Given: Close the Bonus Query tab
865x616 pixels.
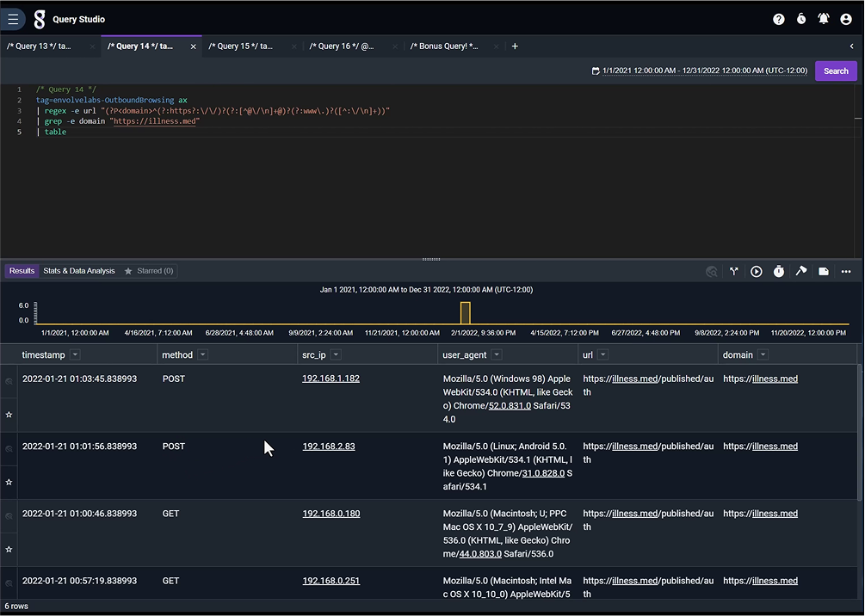Looking at the screenshot, I should point(496,46).
